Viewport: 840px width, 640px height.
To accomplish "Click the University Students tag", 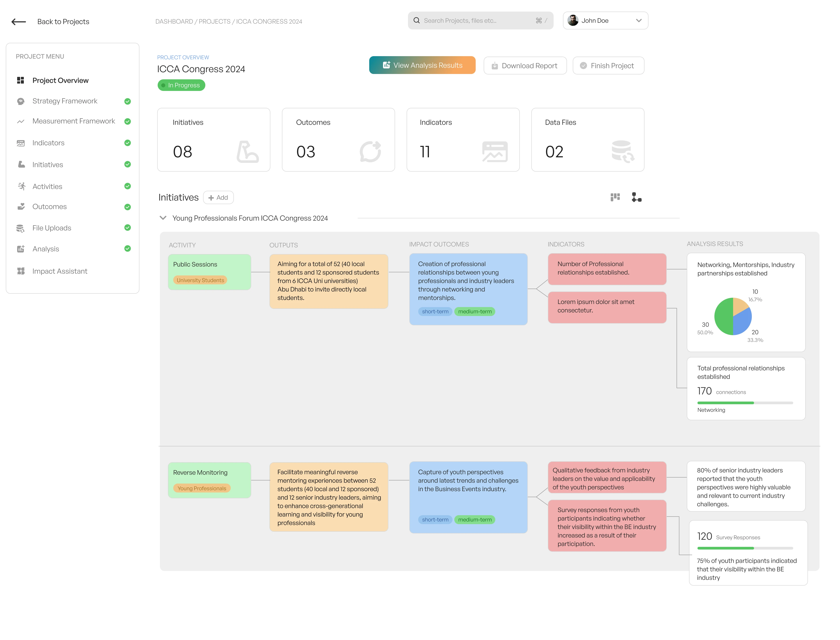I will click(200, 280).
